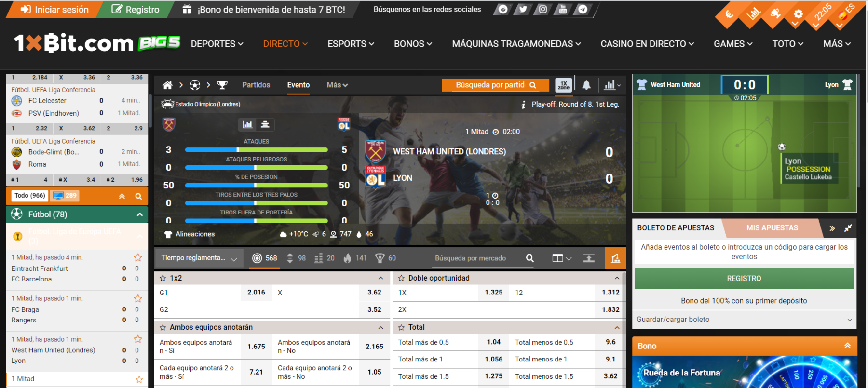
Task: Select the 568 all markets filter
Action: click(x=265, y=258)
